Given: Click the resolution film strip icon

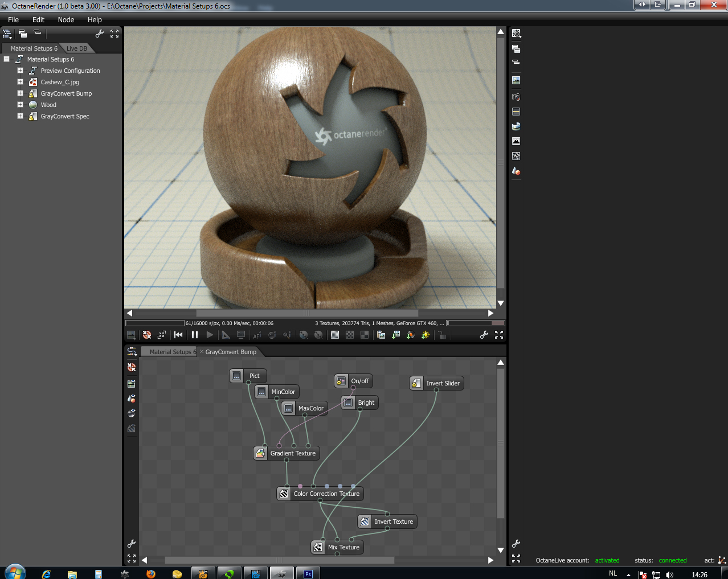Looking at the screenshot, I should (516, 112).
